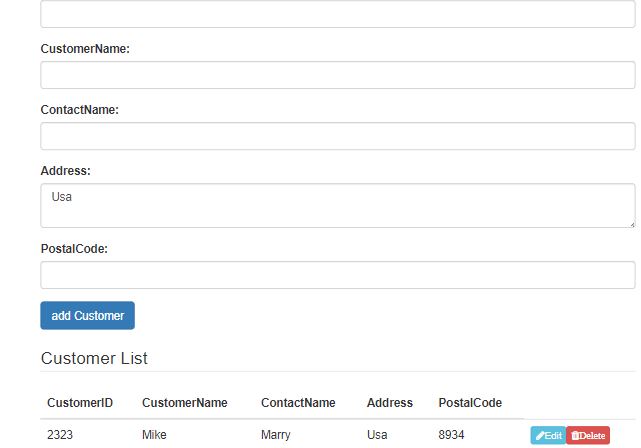
Task: Click the Marry contact name cell
Action: 275,435
